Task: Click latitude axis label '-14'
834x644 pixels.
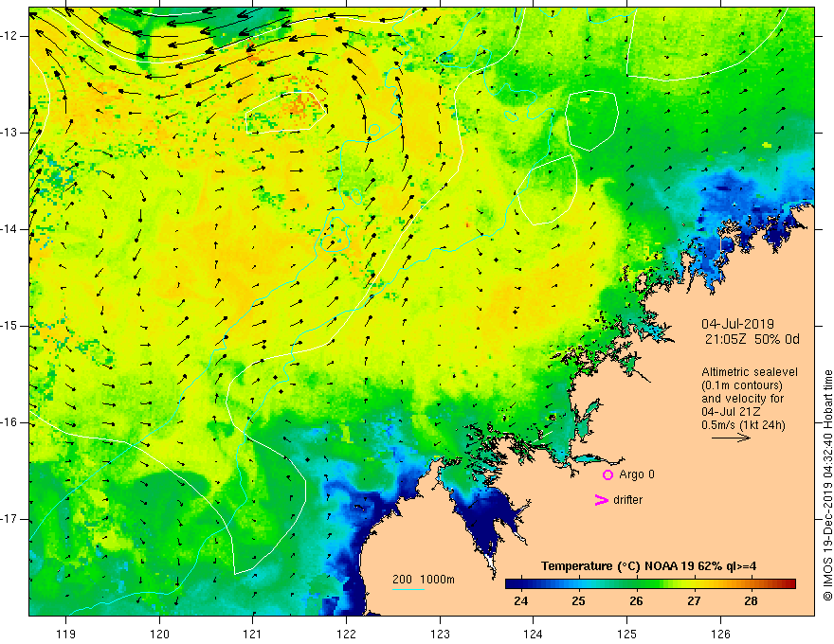Action: point(9,229)
